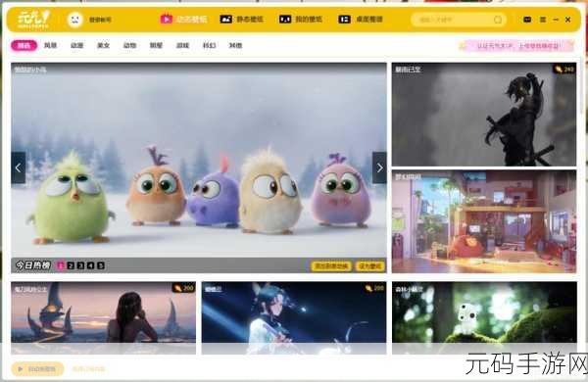Select the 风景 category
Image resolution: width=588 pixels, height=382 pixels.
50,45
